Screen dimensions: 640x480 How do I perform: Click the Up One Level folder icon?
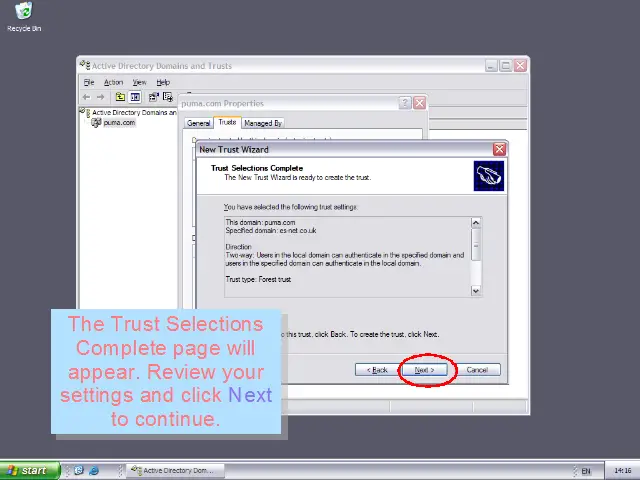[x=120, y=97]
